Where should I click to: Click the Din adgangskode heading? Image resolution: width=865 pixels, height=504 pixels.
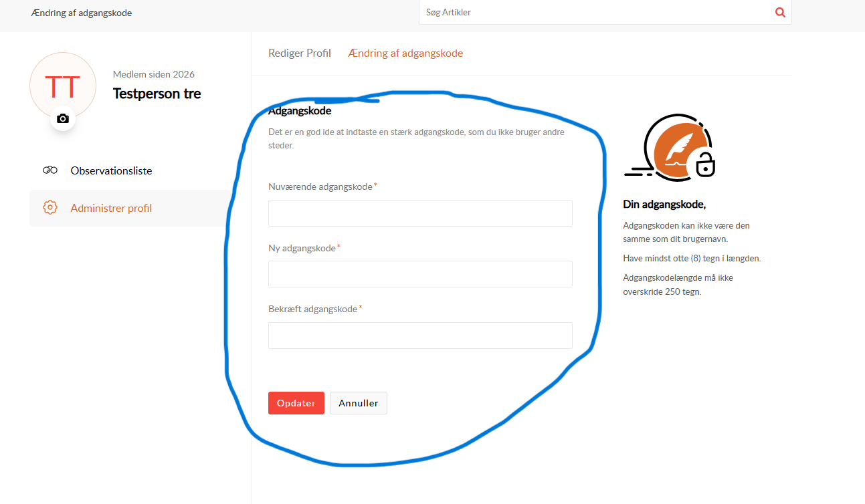point(664,205)
